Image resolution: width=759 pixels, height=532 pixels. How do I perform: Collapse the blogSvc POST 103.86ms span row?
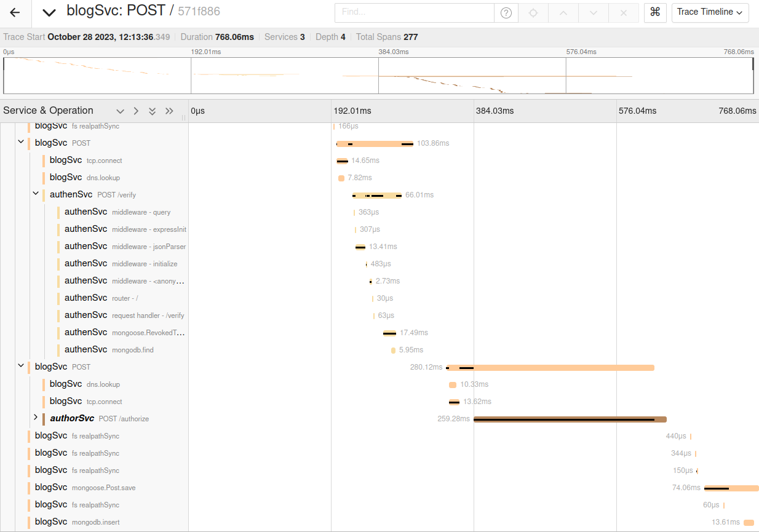[x=21, y=142]
